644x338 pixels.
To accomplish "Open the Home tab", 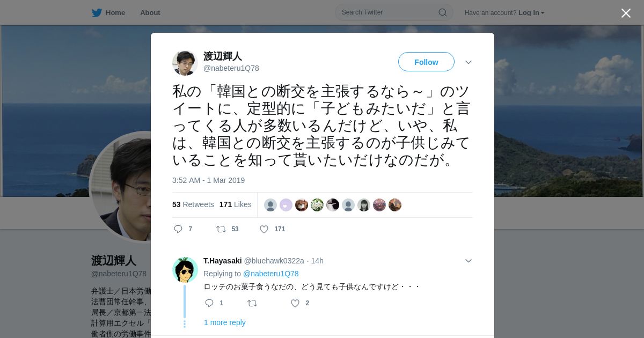I will [x=108, y=13].
